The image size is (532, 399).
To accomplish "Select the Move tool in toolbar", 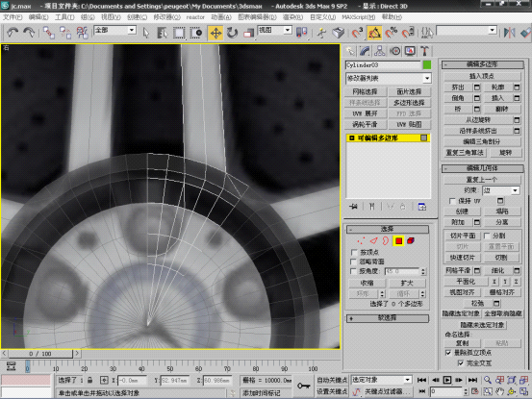I will 215,33.
